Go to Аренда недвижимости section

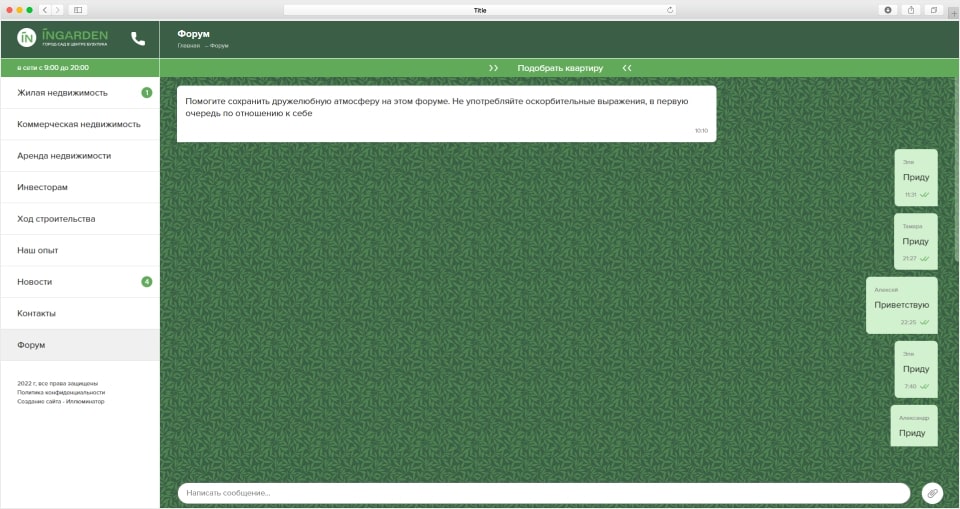pyautogui.click(x=64, y=156)
